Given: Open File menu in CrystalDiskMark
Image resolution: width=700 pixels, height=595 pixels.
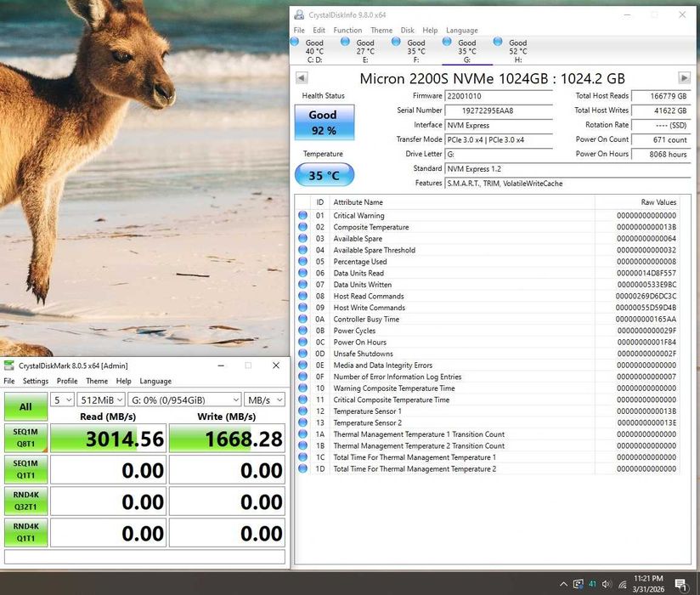Looking at the screenshot, I should (x=9, y=381).
